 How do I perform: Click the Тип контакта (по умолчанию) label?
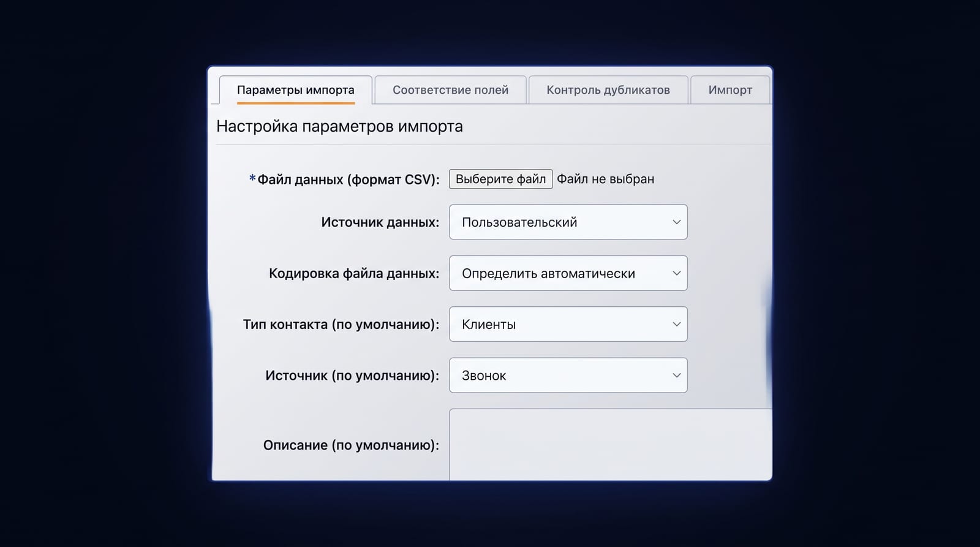tap(341, 325)
